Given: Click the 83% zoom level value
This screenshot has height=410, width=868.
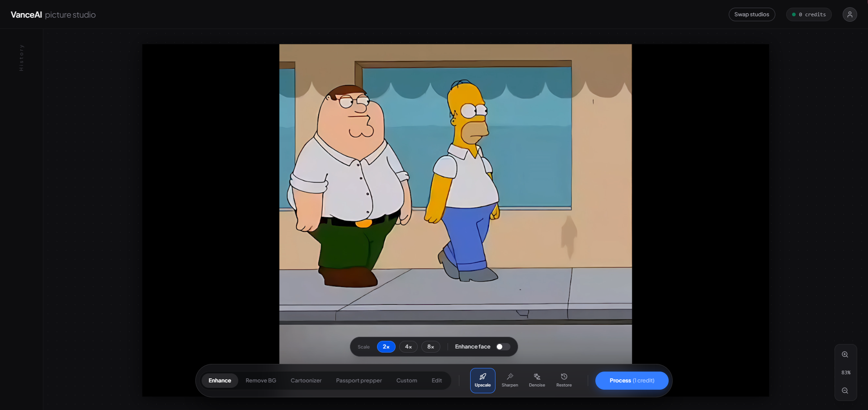Looking at the screenshot, I should tap(846, 372).
